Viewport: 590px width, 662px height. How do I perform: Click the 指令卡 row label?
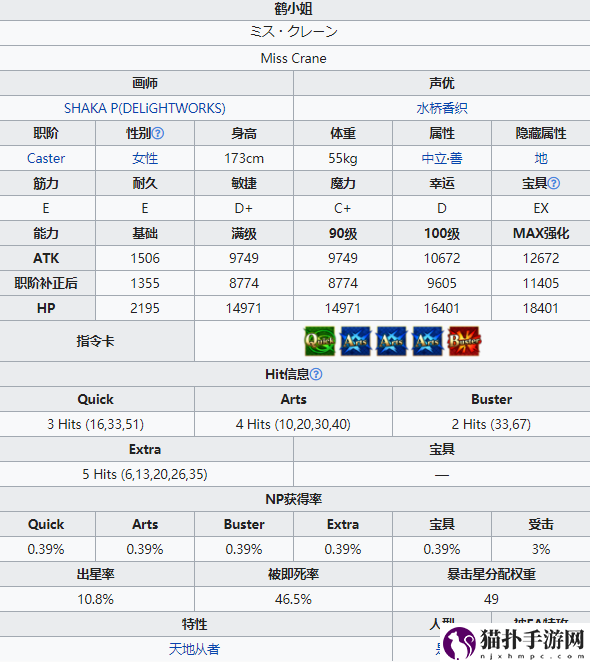(x=95, y=341)
